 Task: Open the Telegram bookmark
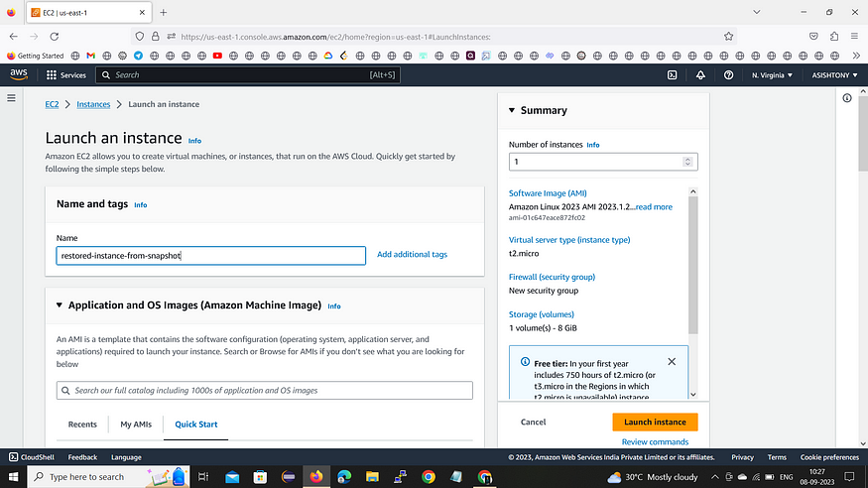point(139,56)
